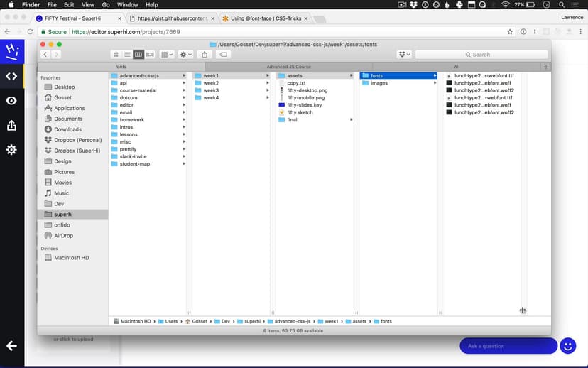This screenshot has width=588, height=368.
Task: Click the Finder Search field
Action: [481, 55]
